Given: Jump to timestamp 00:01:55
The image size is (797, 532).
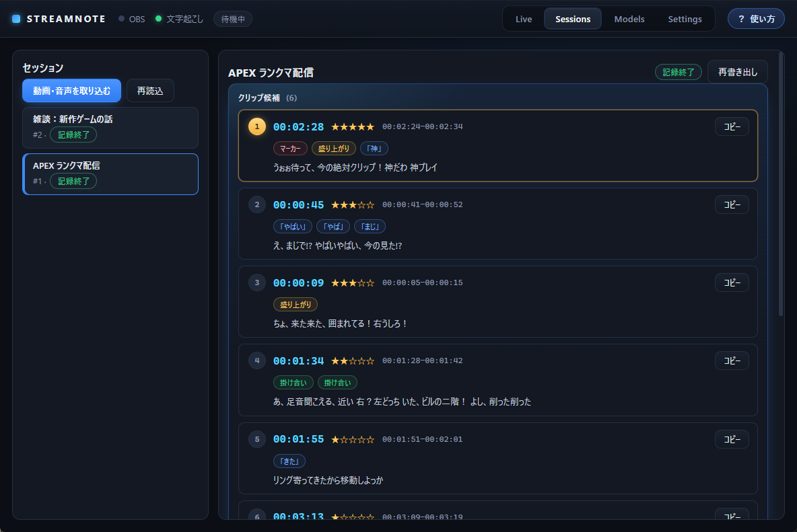Looking at the screenshot, I should click(x=298, y=439).
